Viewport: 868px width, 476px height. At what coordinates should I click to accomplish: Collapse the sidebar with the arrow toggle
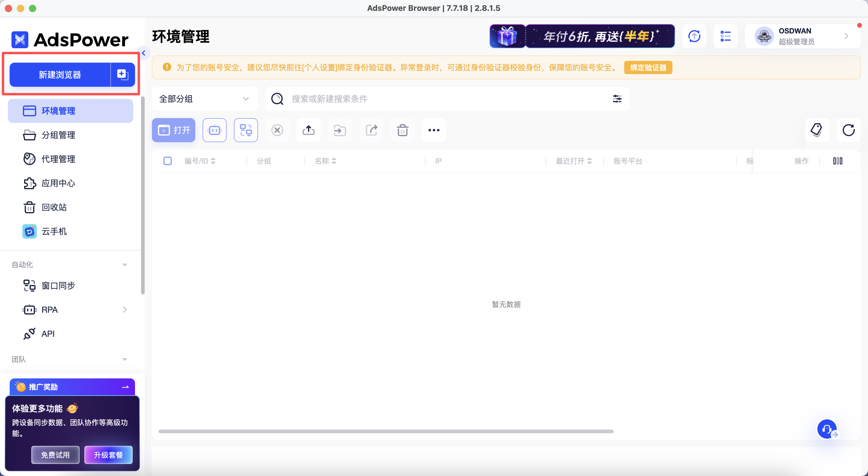(144, 53)
